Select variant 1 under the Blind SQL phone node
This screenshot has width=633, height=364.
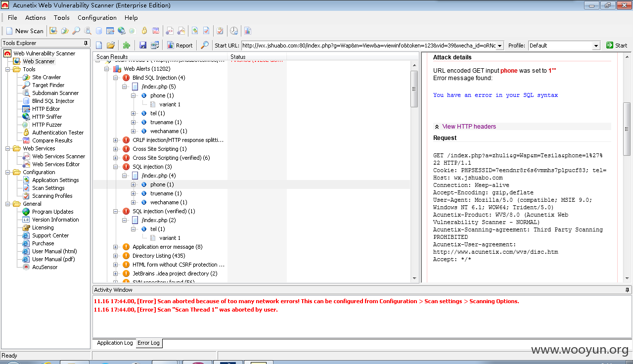170,104
